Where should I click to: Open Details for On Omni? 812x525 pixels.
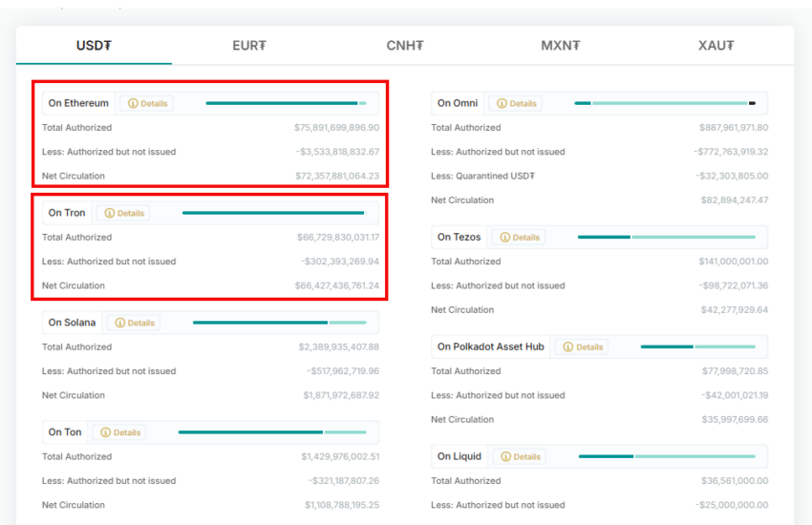click(x=516, y=103)
